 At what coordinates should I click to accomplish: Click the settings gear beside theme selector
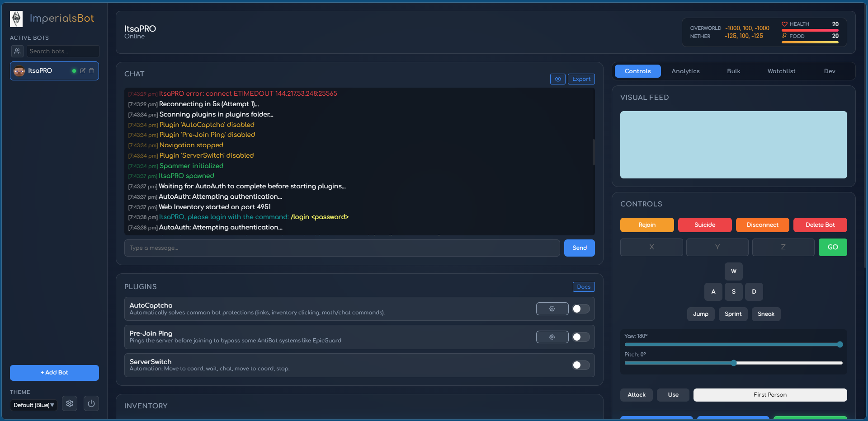(70, 403)
